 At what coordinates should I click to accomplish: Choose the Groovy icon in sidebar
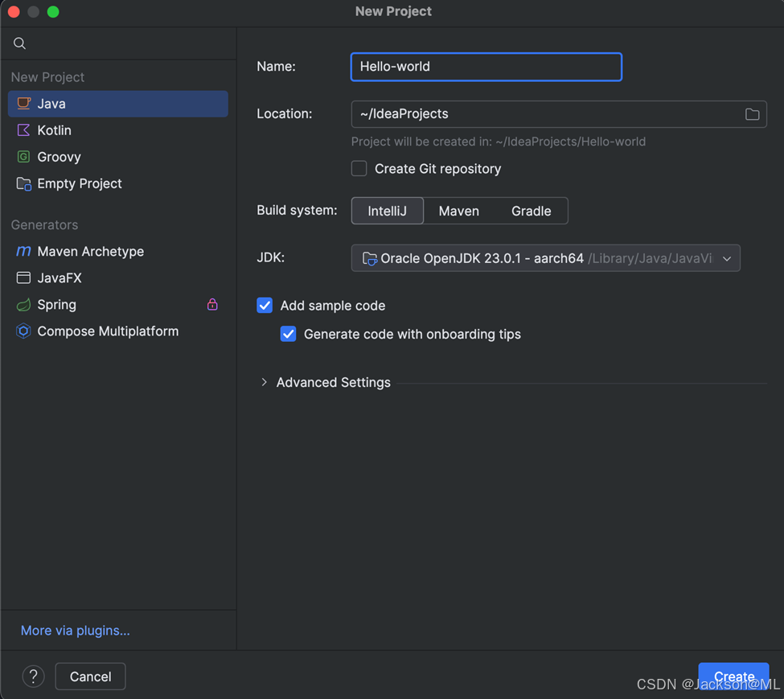coord(24,157)
